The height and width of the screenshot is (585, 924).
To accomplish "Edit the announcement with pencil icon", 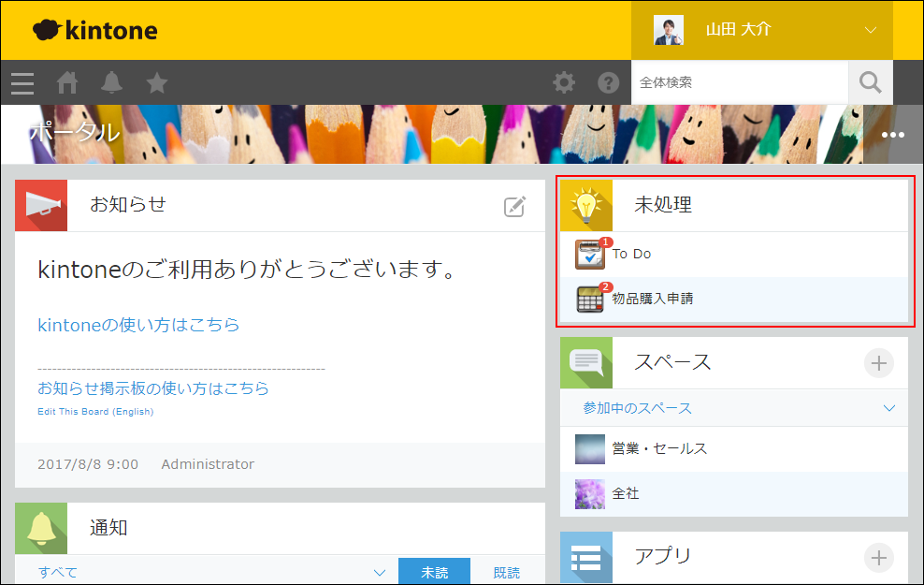I will coord(514,207).
